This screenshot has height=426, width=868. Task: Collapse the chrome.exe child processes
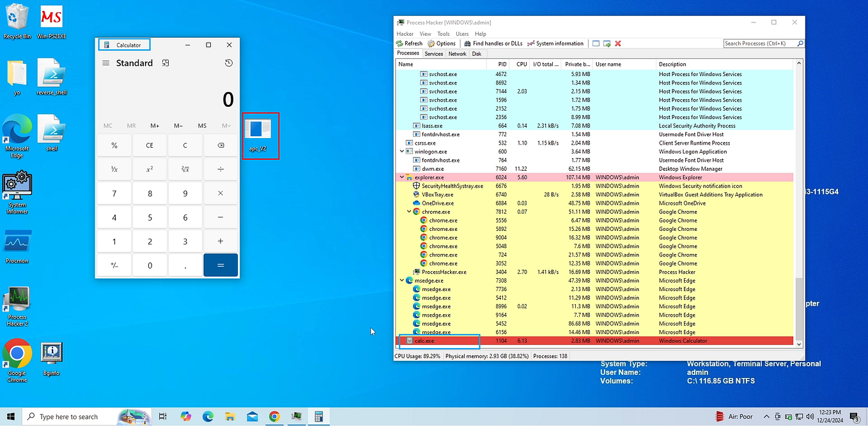pos(408,212)
